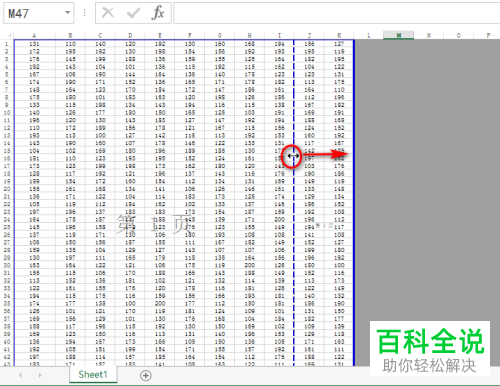Open the Name Box dropdown arrow
This screenshot has height=386, width=500.
[x=68, y=13]
